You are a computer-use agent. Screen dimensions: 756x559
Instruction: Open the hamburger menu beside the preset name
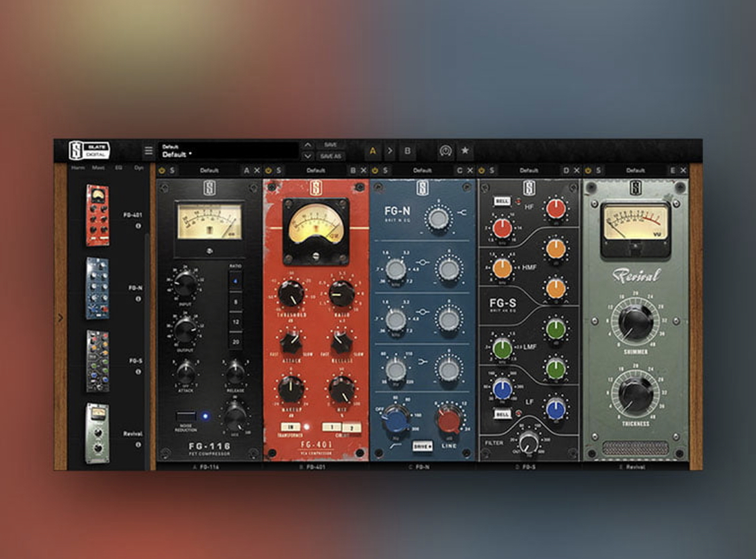click(x=148, y=150)
